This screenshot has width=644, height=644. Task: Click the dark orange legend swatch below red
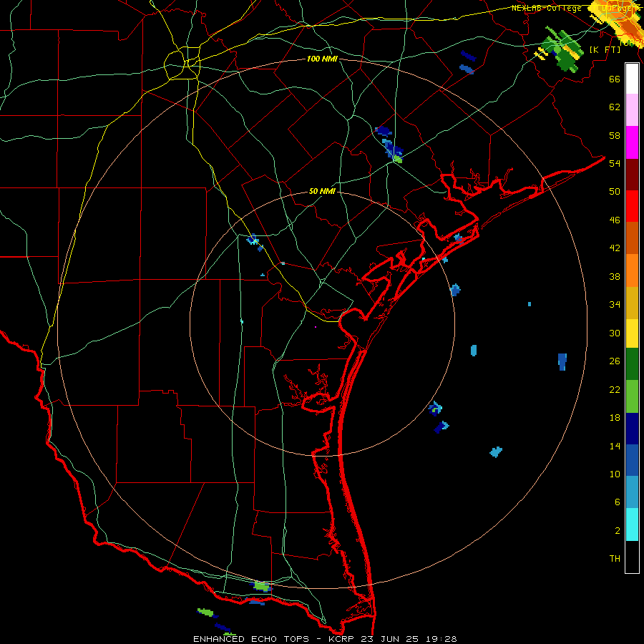(632, 238)
